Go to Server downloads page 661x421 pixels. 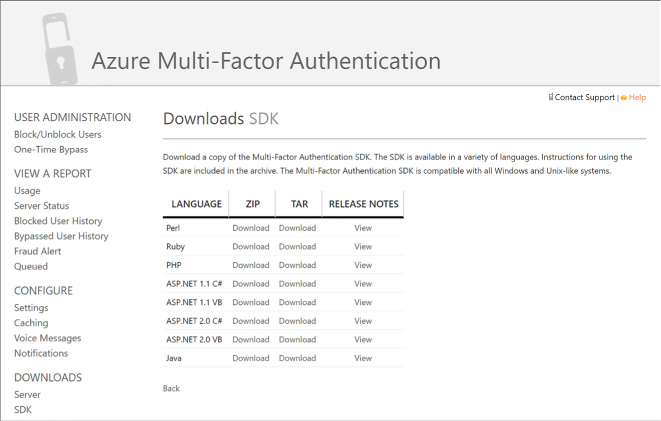point(27,394)
